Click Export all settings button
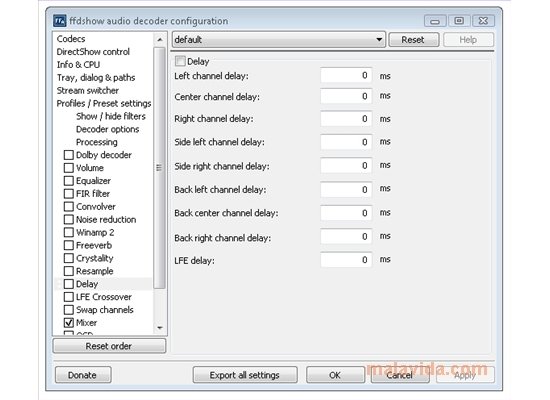The width and height of the screenshot is (550, 400). (x=245, y=375)
